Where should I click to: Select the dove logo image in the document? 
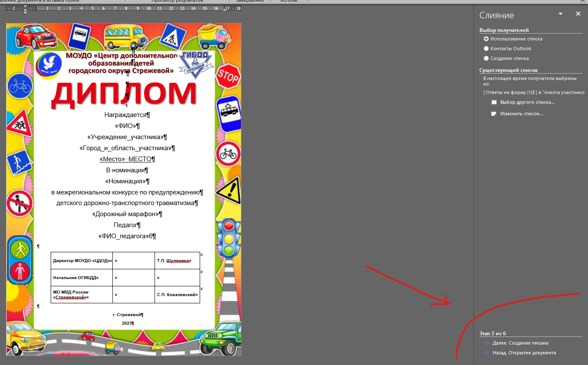coord(48,66)
